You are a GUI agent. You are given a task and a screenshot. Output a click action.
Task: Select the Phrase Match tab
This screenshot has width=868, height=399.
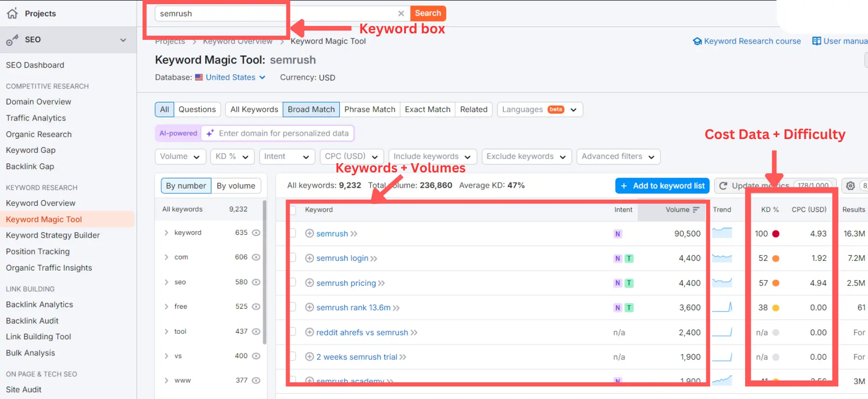(370, 110)
